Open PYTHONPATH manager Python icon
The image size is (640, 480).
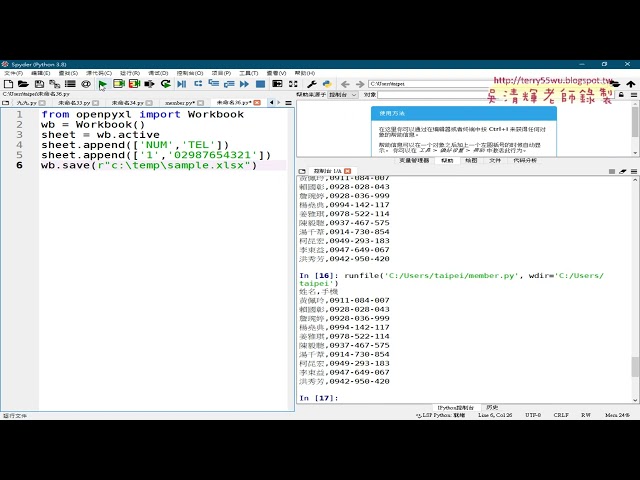(327, 84)
